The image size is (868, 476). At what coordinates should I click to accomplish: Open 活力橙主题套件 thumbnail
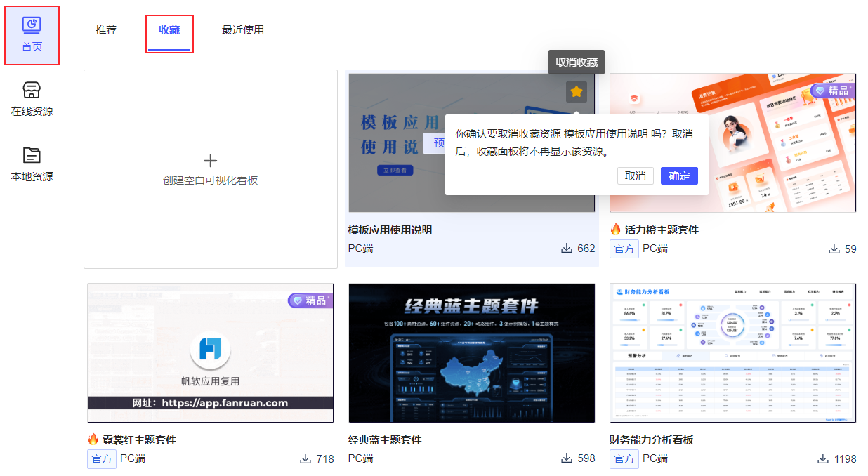[732, 143]
